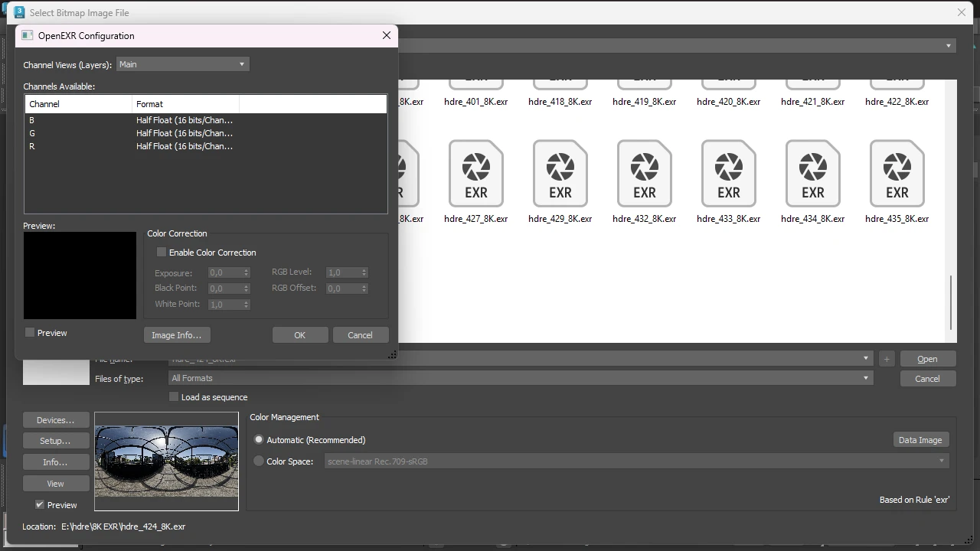Click the RGB Level value field
The height and width of the screenshot is (551, 980).
tap(343, 272)
